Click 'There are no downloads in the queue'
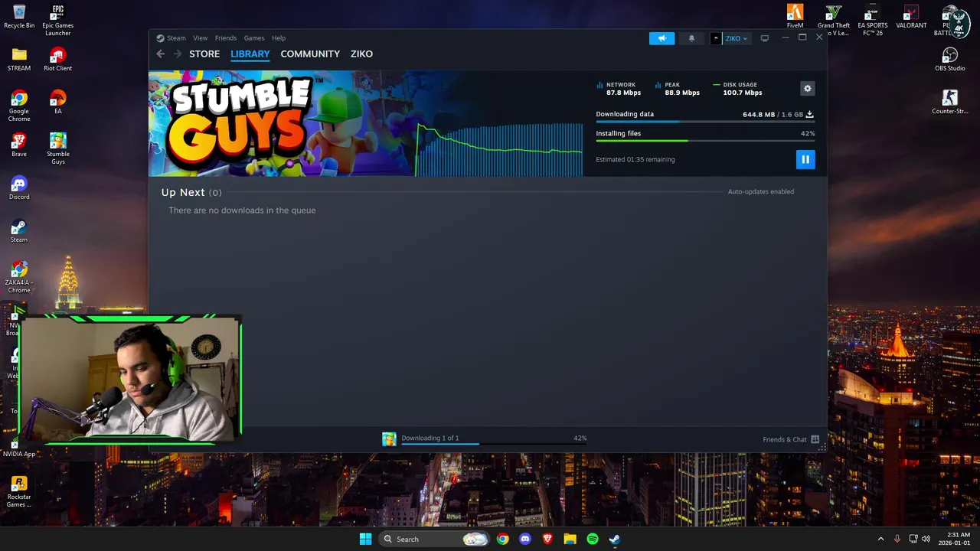 tap(242, 210)
